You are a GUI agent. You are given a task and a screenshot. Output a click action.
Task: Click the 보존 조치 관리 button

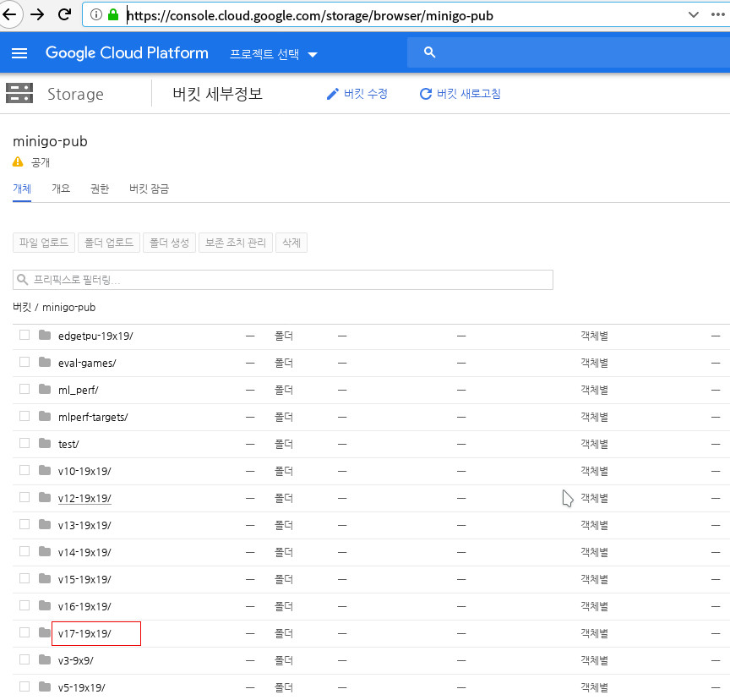pyautogui.click(x=236, y=243)
